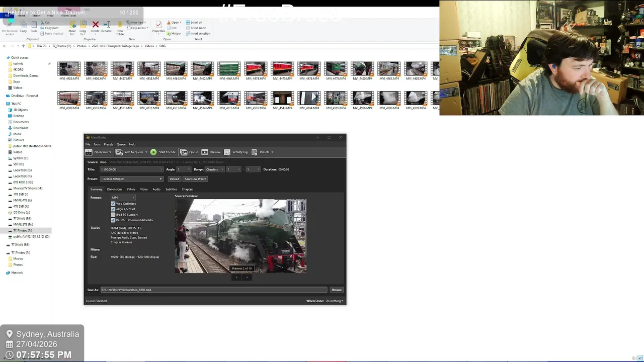
Task: Open Properties in Explorer ribbon
Action: [158, 26]
